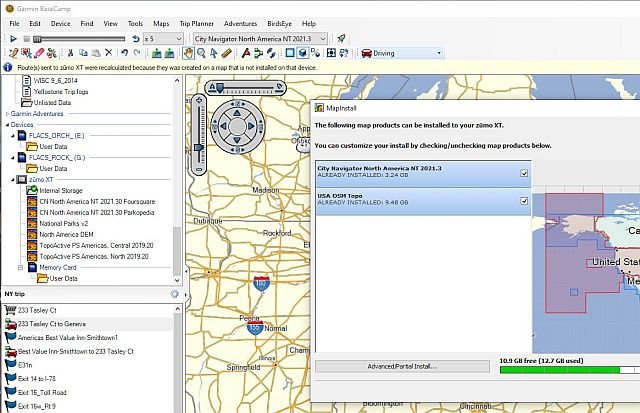Open the File menu
Viewport: 640px width, 413px height.
point(14,24)
